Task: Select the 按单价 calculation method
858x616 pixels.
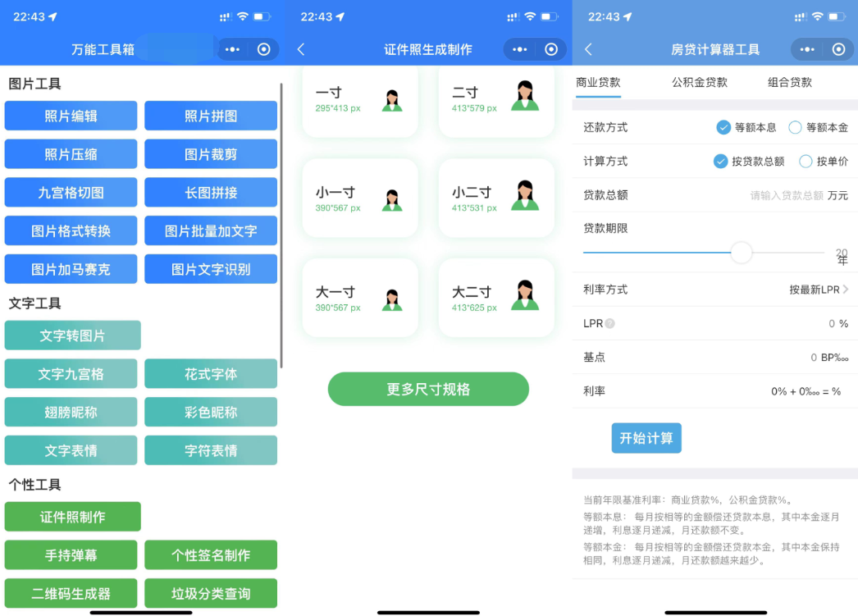Action: point(806,162)
